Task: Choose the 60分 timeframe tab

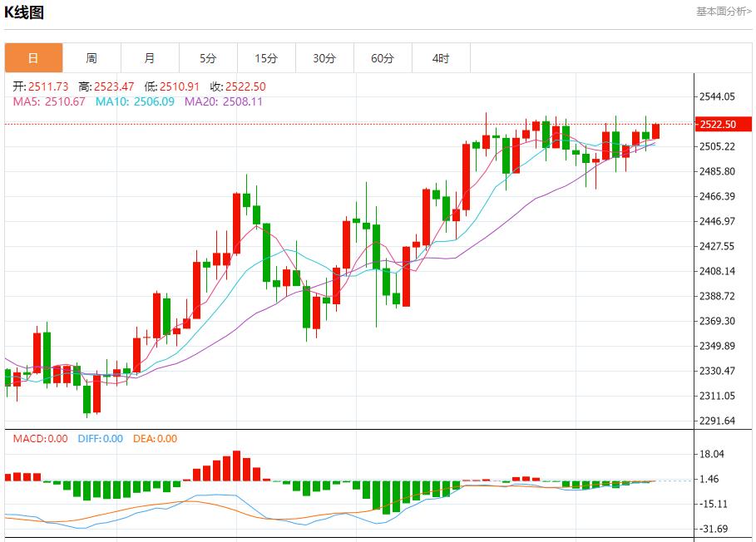Action: coord(383,58)
